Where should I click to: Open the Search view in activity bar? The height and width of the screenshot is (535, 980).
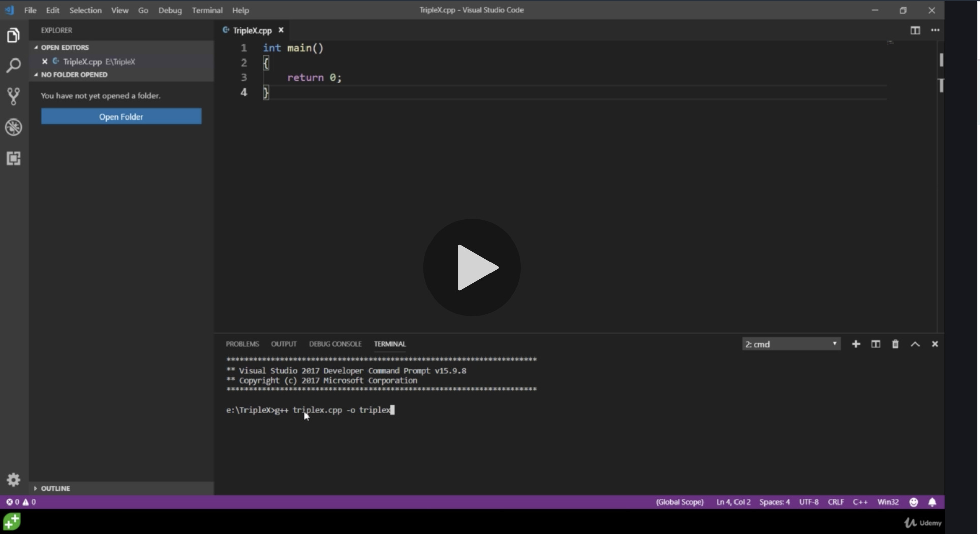click(x=13, y=66)
